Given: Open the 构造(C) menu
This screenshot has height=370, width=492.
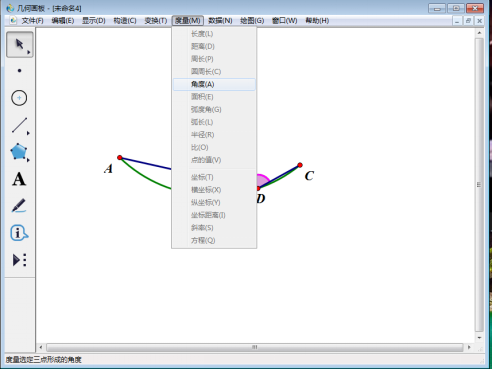Looking at the screenshot, I should [x=125, y=21].
